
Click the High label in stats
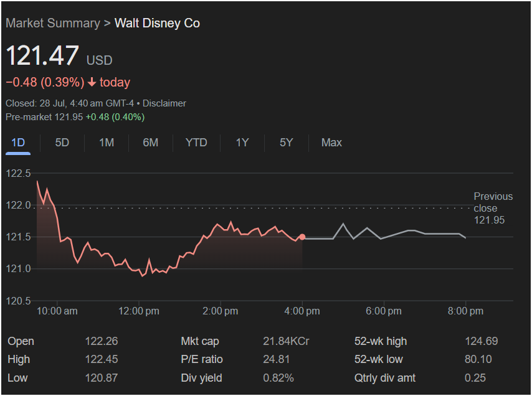point(19,360)
